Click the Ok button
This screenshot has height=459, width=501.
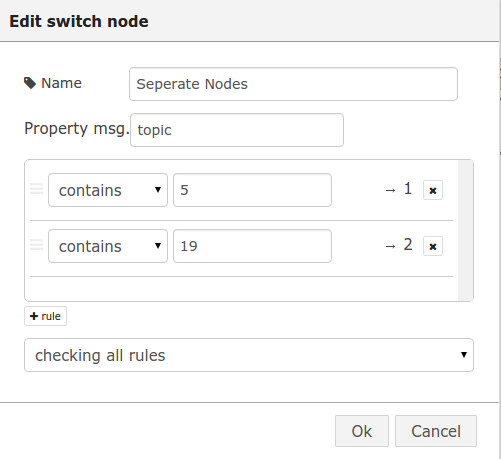(x=362, y=431)
